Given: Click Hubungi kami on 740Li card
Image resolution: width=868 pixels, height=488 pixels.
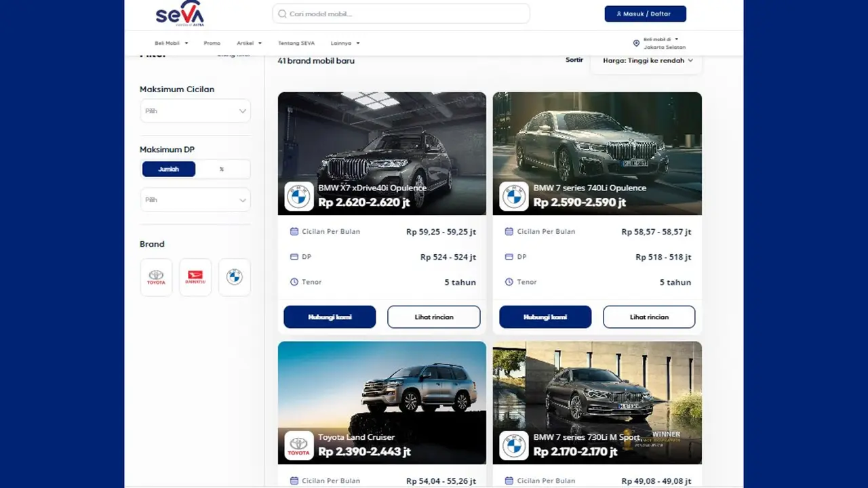Looking at the screenshot, I should point(545,317).
